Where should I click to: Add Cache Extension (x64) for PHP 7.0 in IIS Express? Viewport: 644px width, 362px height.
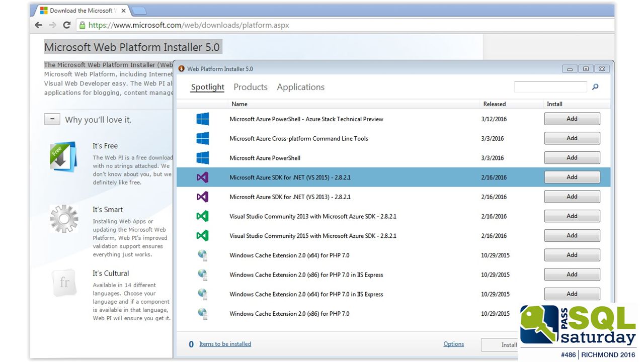click(572, 294)
